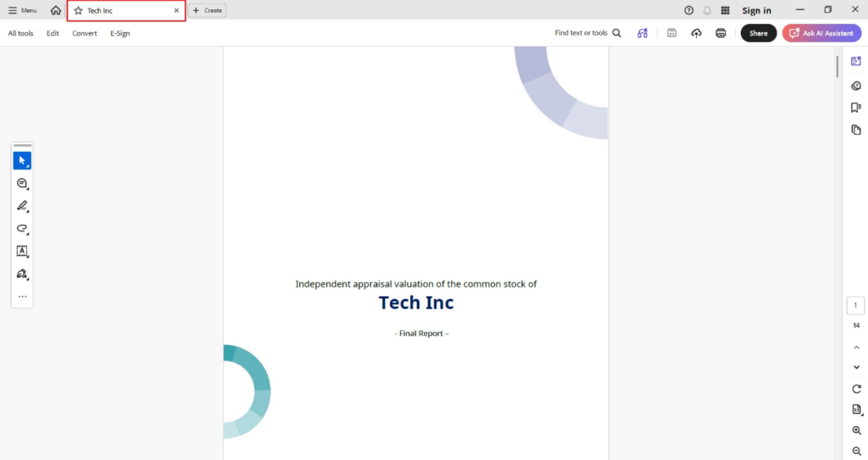Grab the quick toolbar top handle

coord(22,146)
